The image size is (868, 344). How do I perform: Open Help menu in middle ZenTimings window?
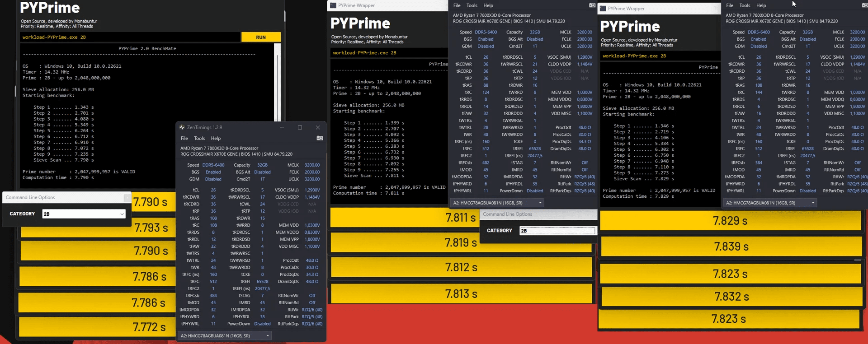488,5
